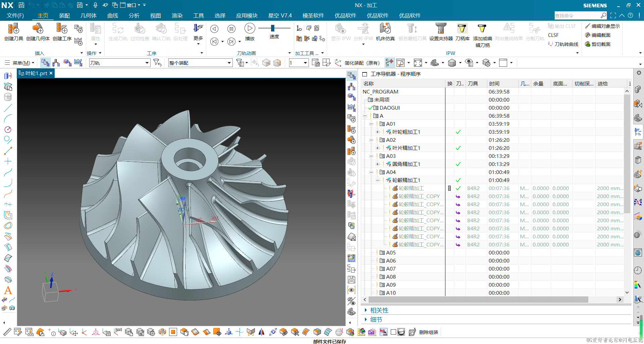Click Set Holder (设置夹持器) icon
The height and width of the screenshot is (344, 644).
tap(441, 32)
